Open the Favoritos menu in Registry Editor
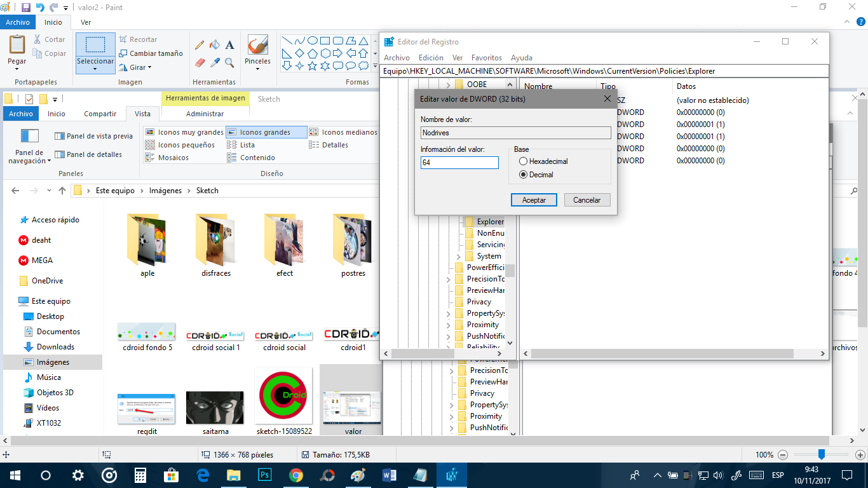868x488 pixels. [486, 58]
